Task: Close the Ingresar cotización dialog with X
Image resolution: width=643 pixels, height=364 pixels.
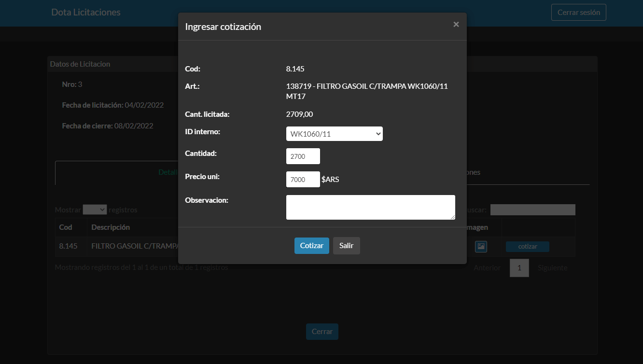Action: 456,24
